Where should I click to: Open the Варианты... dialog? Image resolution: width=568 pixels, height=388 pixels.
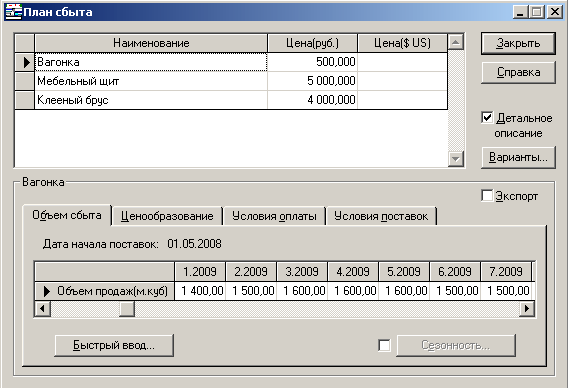pos(518,158)
